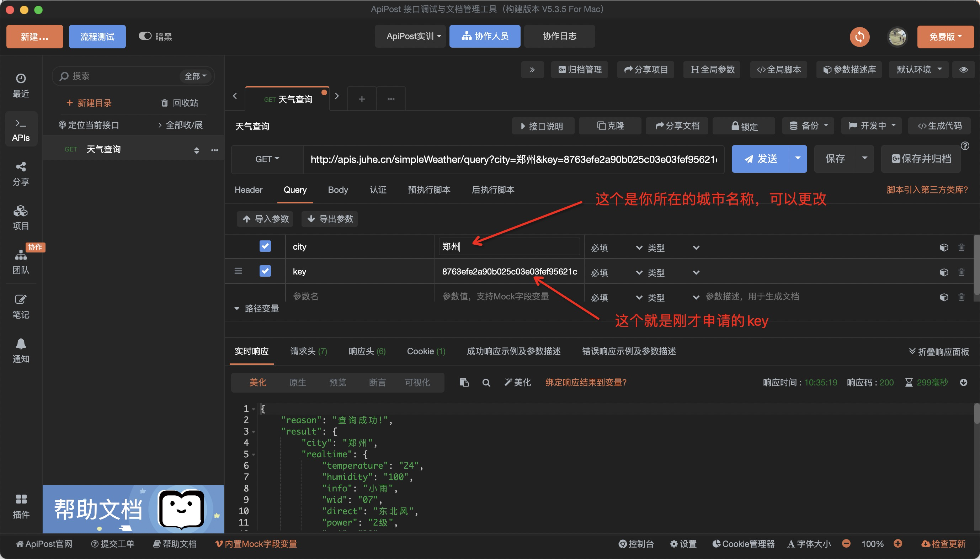Click the 绑定响应结果到变量 link

(x=586, y=382)
